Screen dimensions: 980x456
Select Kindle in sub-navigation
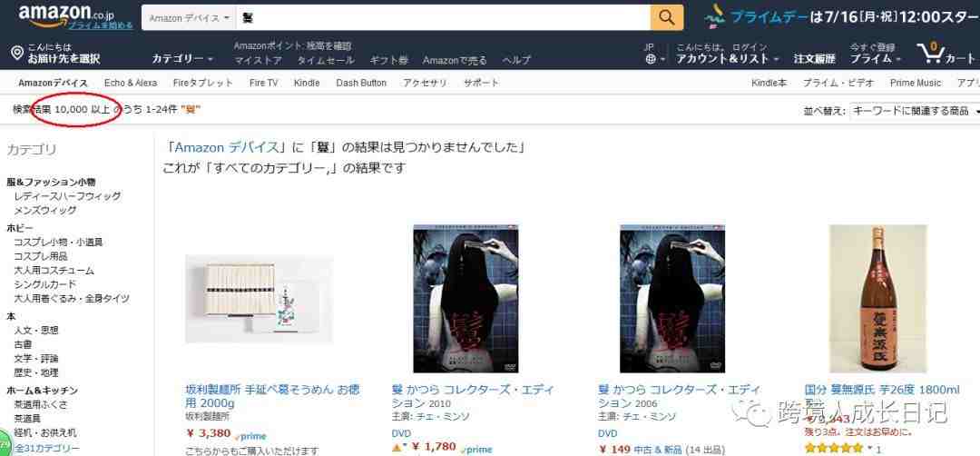[307, 83]
